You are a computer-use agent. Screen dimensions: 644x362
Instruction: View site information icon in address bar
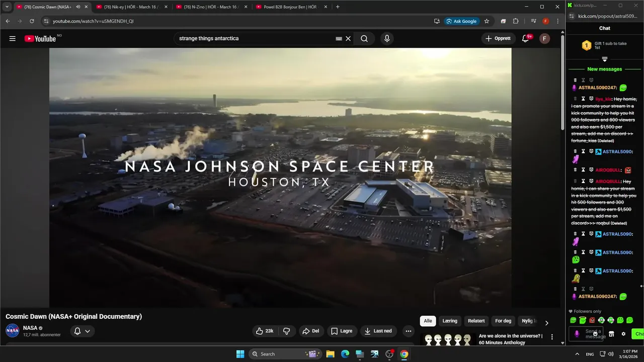[x=46, y=21]
